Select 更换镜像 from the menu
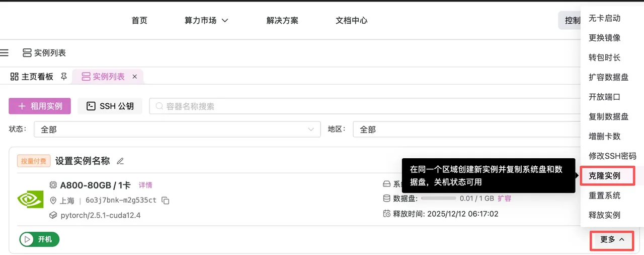 click(x=605, y=38)
